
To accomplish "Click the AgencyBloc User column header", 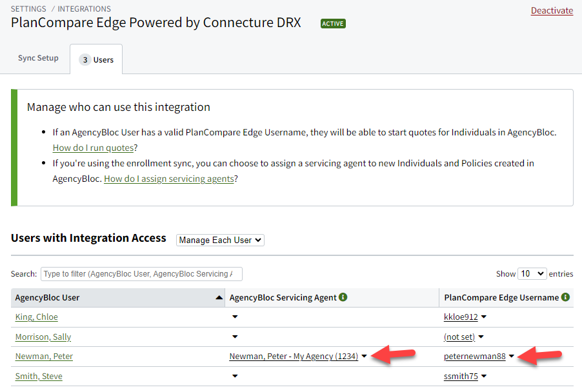I will tap(117, 297).
